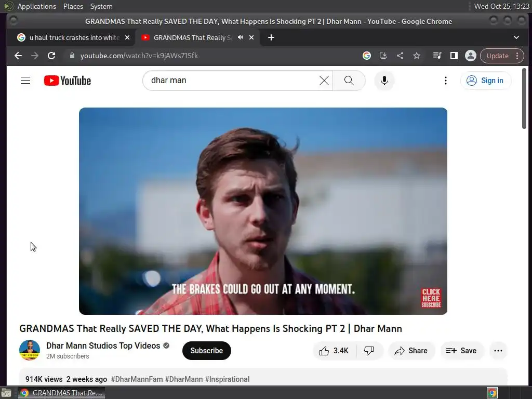Click the Subscribe button

click(x=206, y=351)
